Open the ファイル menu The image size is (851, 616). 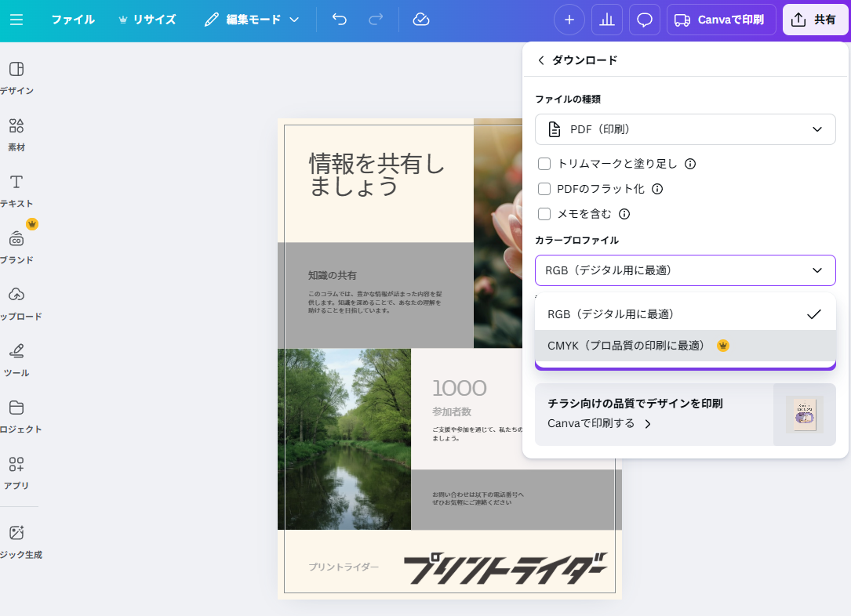click(73, 20)
